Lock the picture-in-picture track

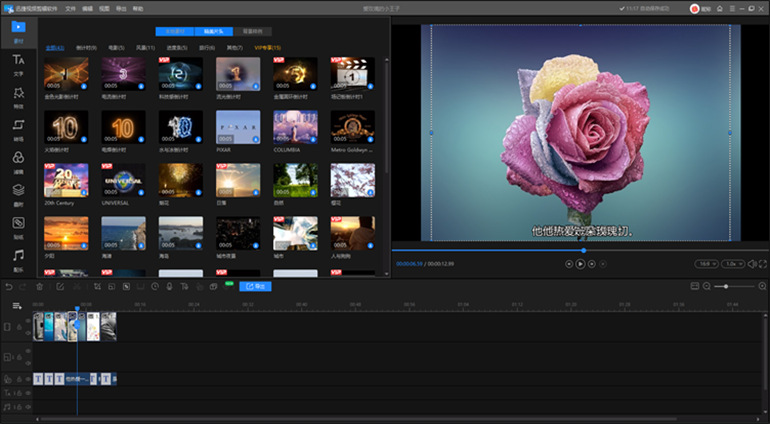click(19, 358)
